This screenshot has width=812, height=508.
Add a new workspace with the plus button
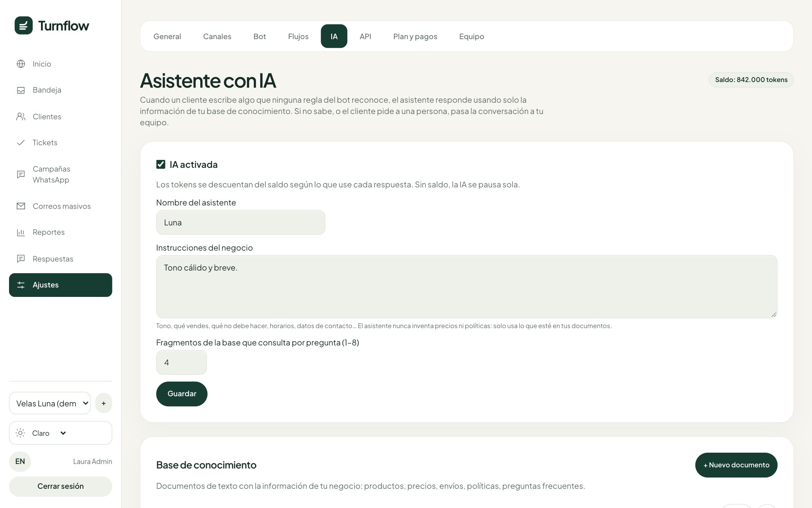pos(104,403)
